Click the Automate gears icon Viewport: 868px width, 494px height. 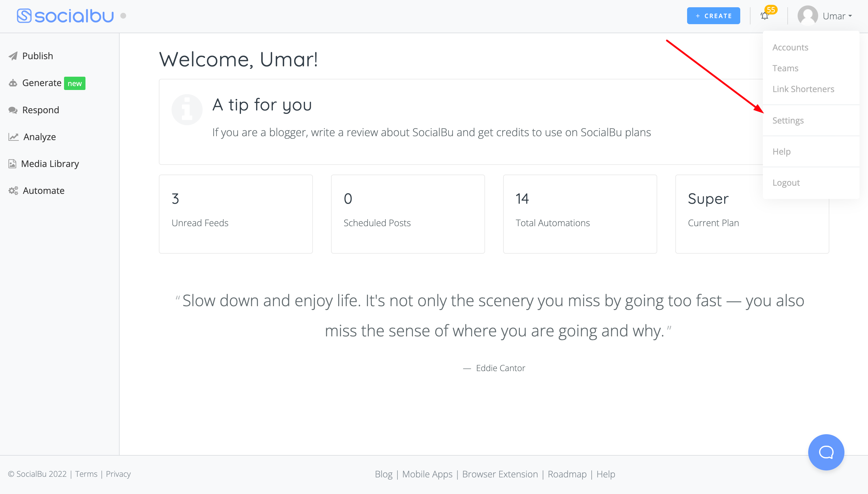(13, 191)
